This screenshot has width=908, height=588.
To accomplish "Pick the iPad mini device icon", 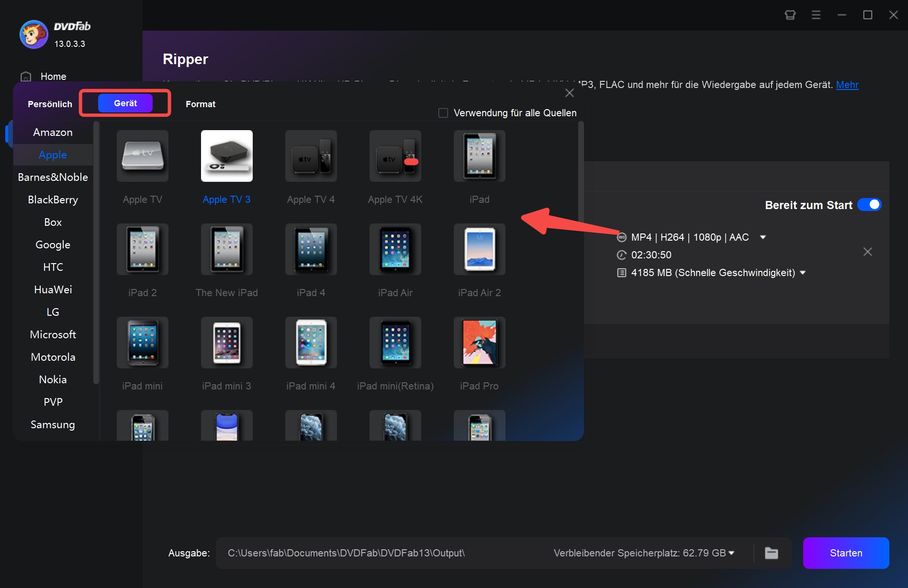I will [x=142, y=343].
